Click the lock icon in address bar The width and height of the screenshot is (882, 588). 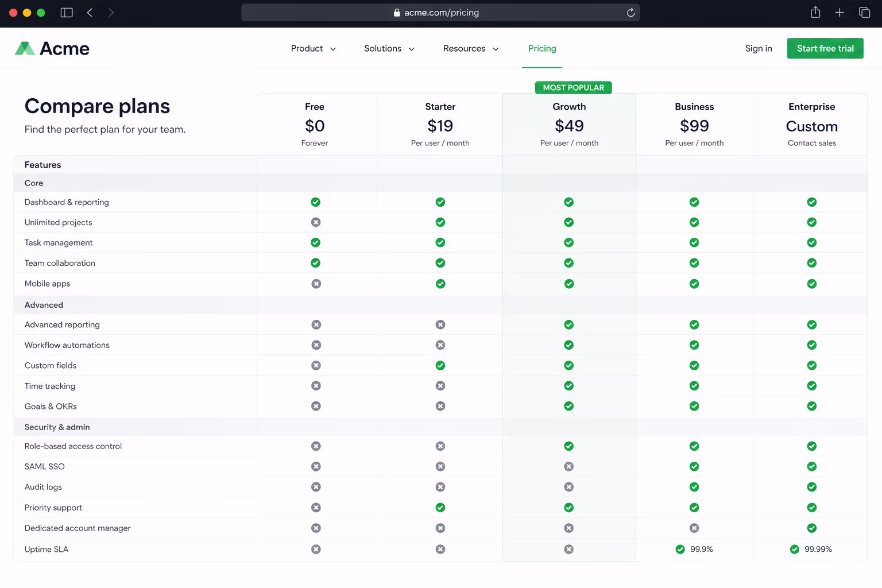tap(397, 13)
